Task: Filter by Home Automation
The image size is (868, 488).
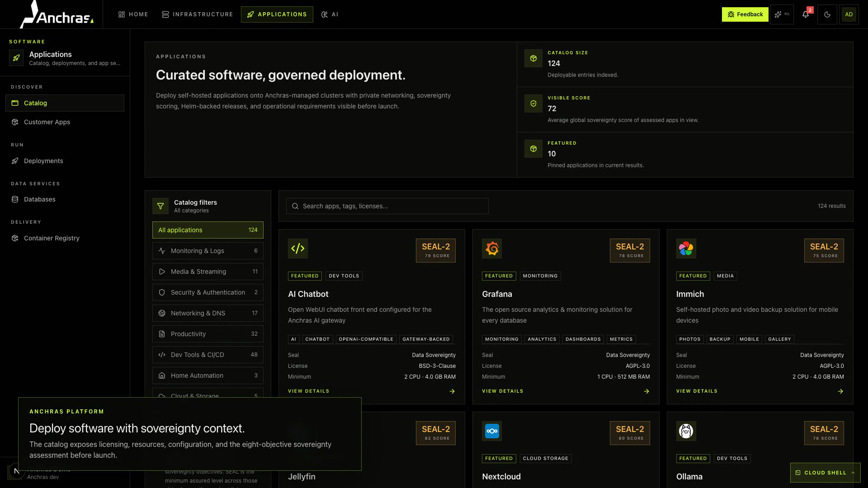Action: tap(208, 375)
